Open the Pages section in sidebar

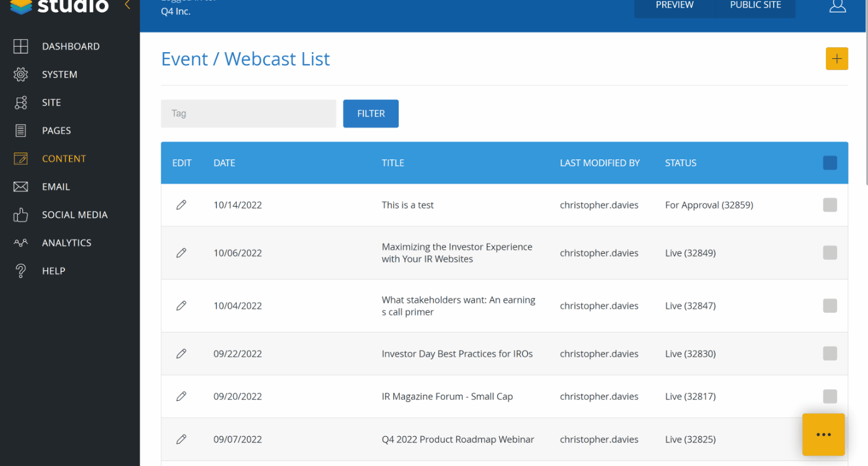click(x=56, y=131)
